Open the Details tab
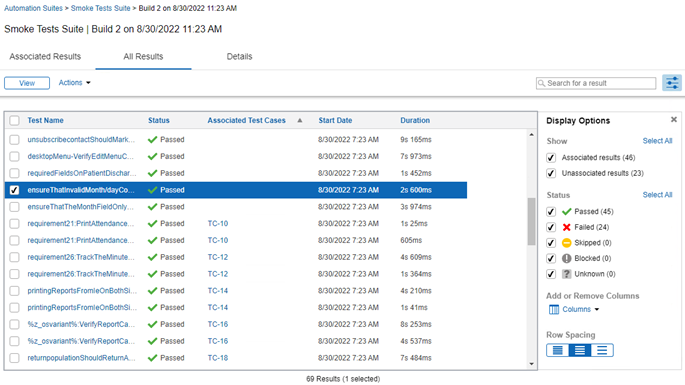 pyautogui.click(x=239, y=56)
